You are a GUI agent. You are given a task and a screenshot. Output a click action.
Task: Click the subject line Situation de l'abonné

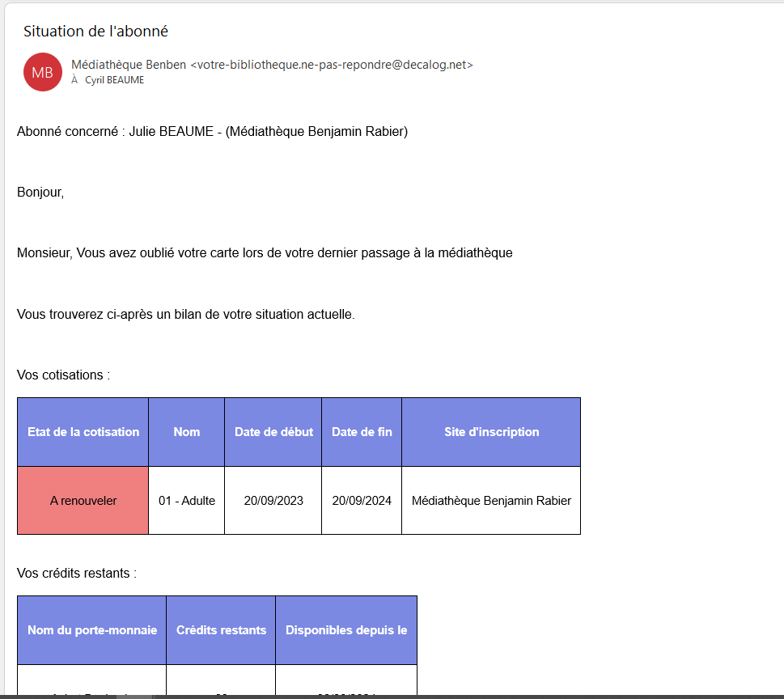click(x=95, y=32)
